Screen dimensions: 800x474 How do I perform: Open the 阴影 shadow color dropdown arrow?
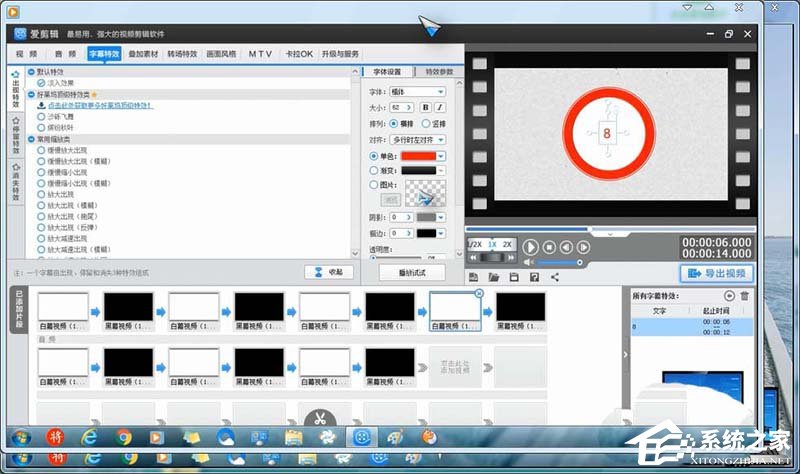tap(441, 217)
